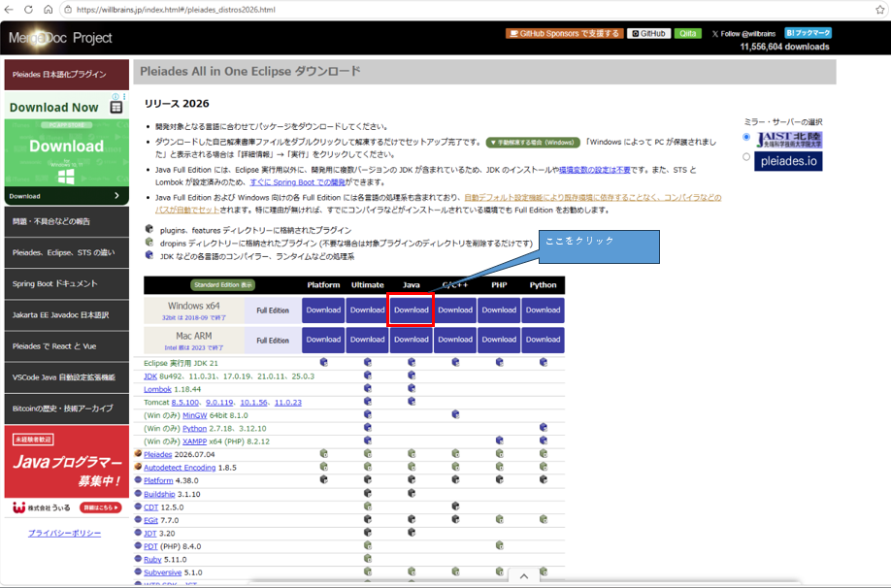Click the B! ブックマーク button
Screen dimensions: 891x588
tap(808, 33)
